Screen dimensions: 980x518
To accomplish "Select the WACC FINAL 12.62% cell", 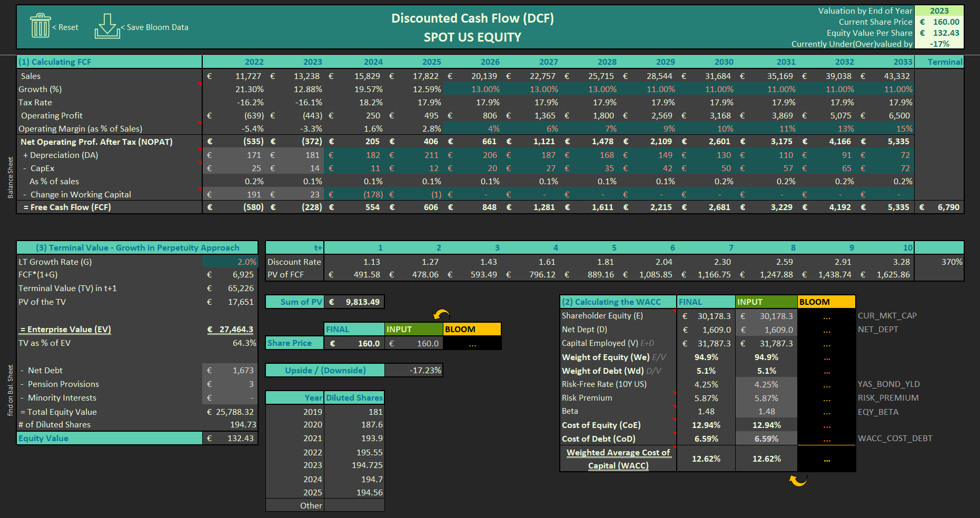I will pos(706,459).
